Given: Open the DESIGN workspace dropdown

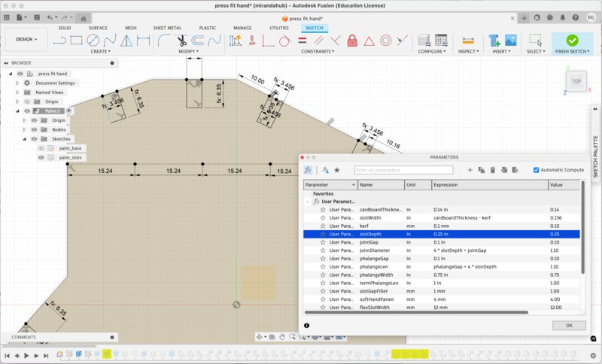Looking at the screenshot, I should pyautogui.click(x=26, y=39).
